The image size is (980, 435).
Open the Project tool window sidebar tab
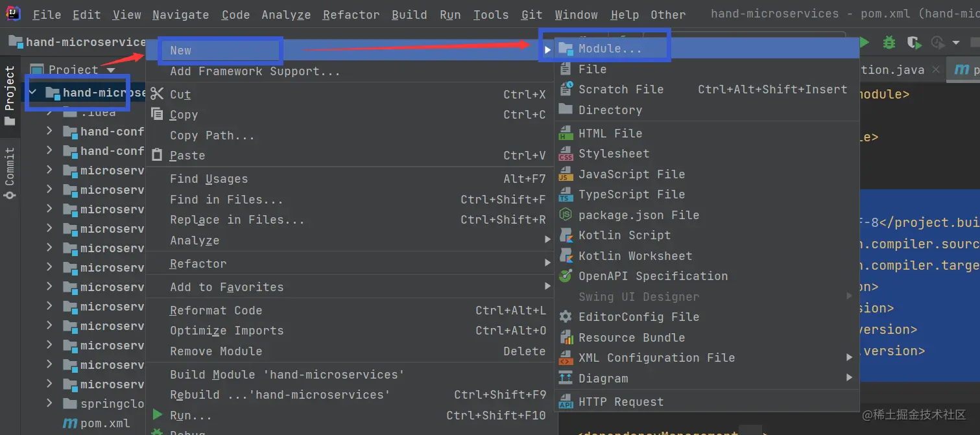10,96
